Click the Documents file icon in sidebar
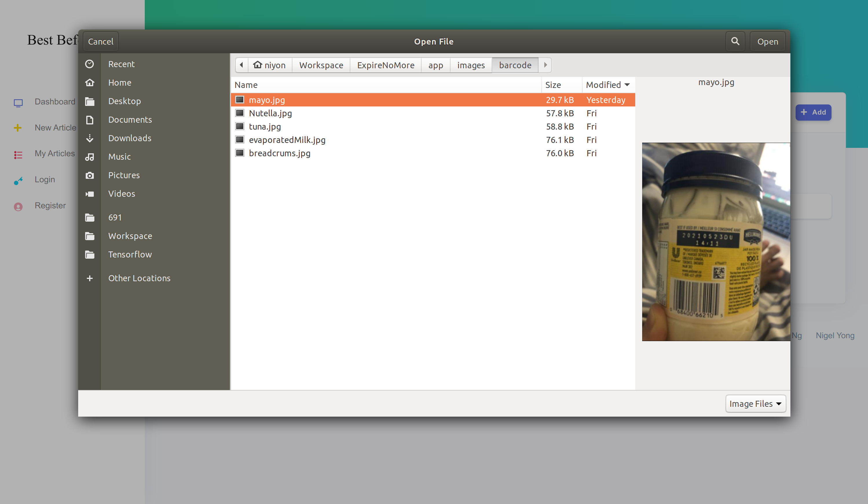Image resolution: width=868 pixels, height=504 pixels. tap(89, 120)
